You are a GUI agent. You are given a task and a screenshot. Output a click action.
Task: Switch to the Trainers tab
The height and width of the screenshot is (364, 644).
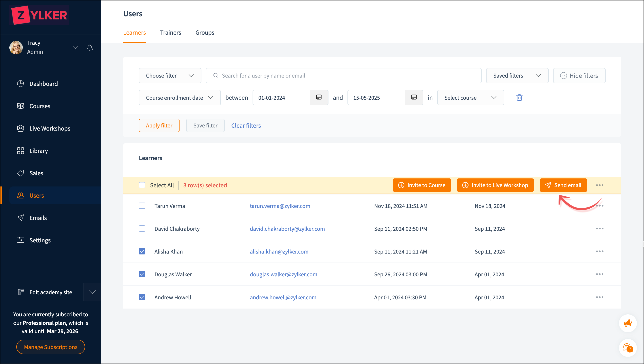(x=171, y=33)
